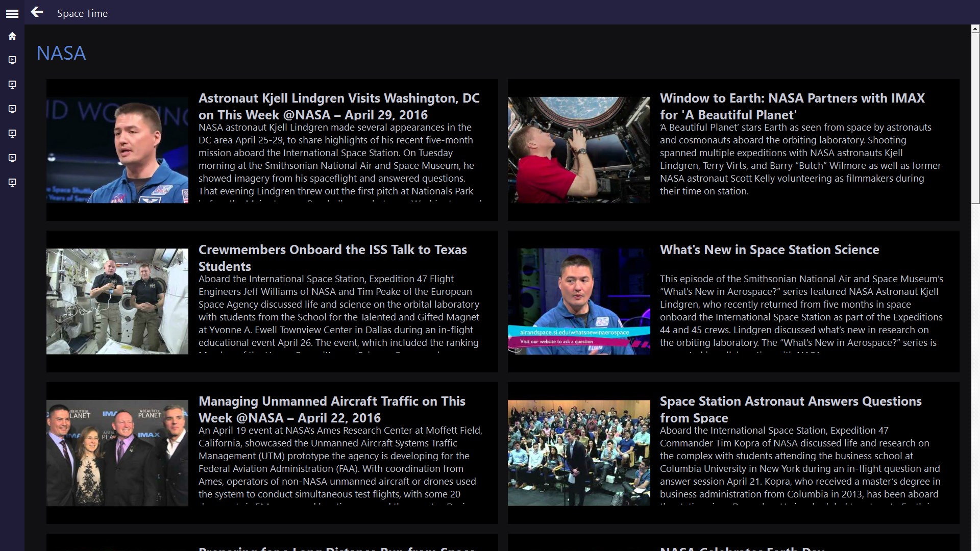
Task: Open Astronaut Kjell Lindgren Visits Washington article title
Action: (339, 106)
